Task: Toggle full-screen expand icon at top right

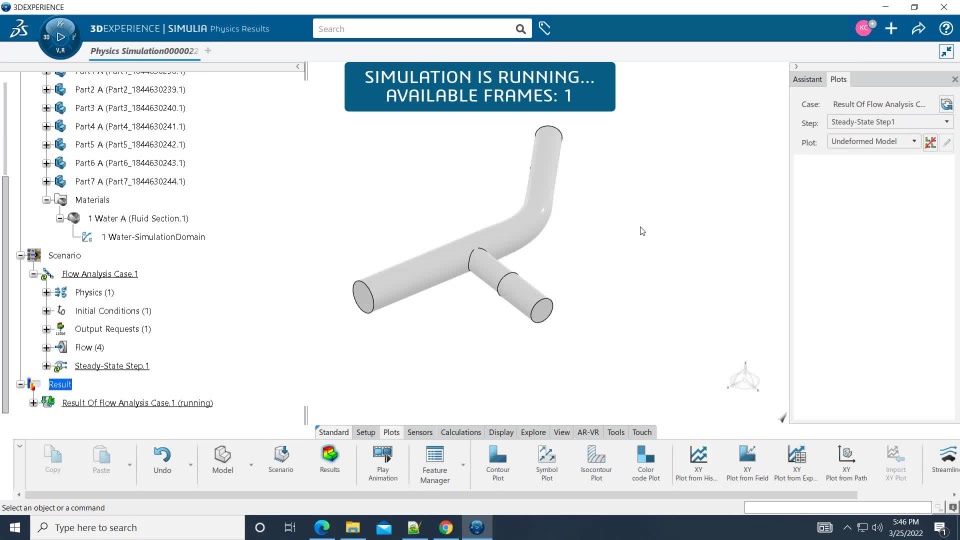Action: [946, 51]
